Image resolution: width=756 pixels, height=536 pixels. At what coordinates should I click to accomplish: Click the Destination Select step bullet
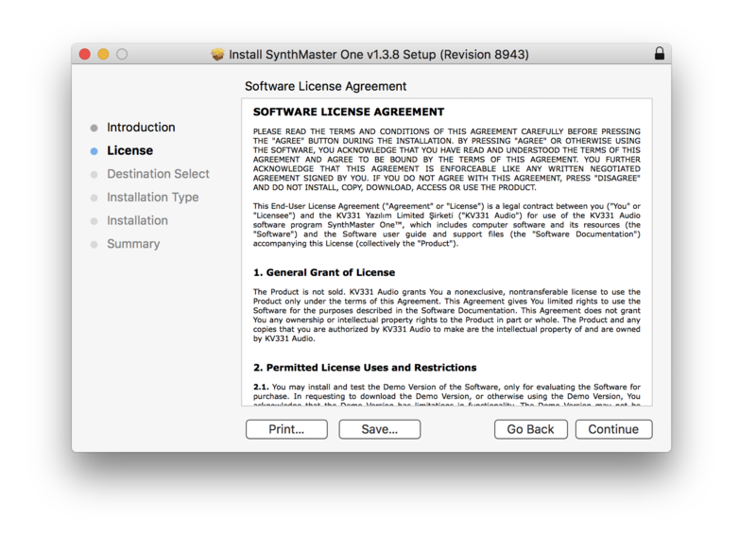(94, 175)
